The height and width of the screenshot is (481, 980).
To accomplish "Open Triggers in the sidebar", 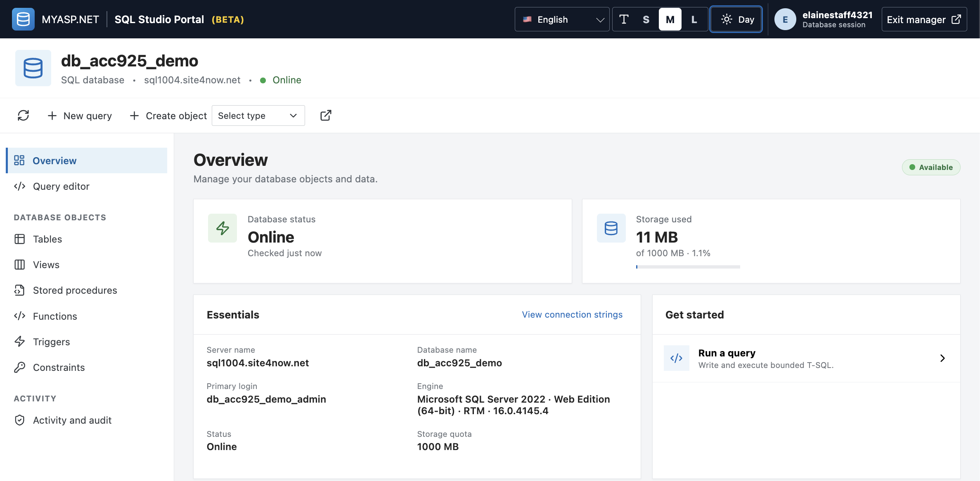I will (87, 342).
